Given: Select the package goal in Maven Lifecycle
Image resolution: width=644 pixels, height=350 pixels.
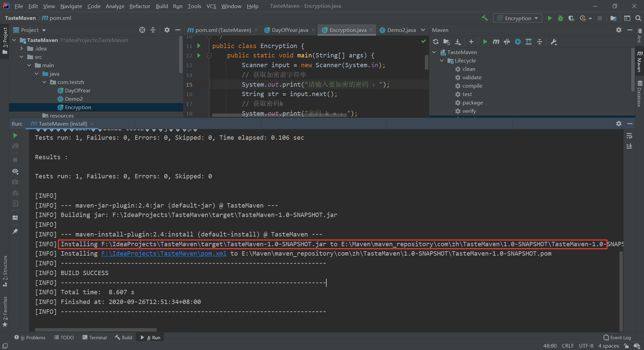Looking at the screenshot, I should click(x=472, y=102).
